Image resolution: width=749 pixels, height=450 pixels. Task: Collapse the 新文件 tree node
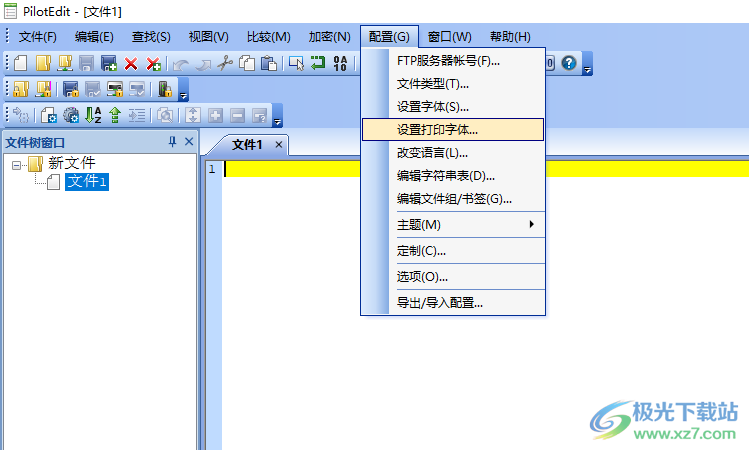[x=17, y=165]
